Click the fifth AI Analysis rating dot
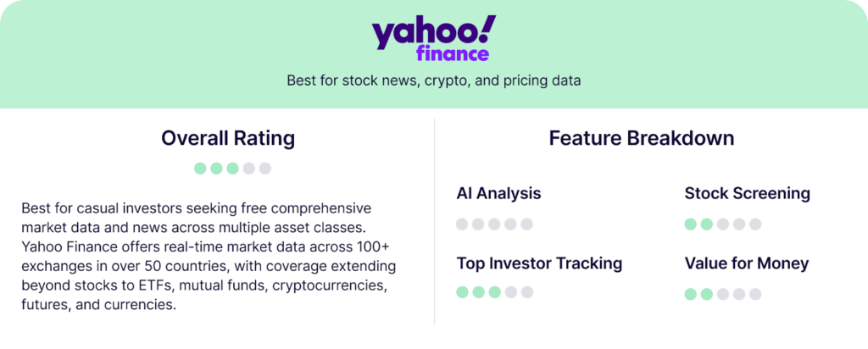 click(x=526, y=224)
